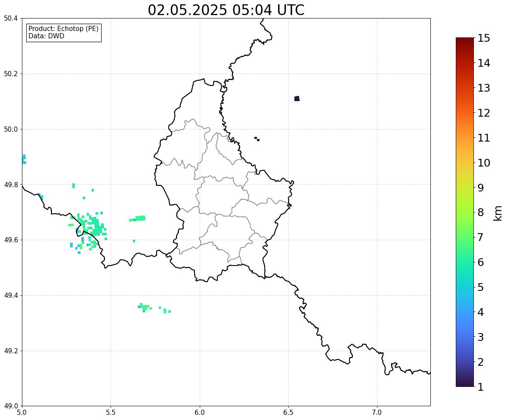Click the dark purple echo square near 50.1°N
The height and width of the screenshot is (420, 507).
[297, 99]
